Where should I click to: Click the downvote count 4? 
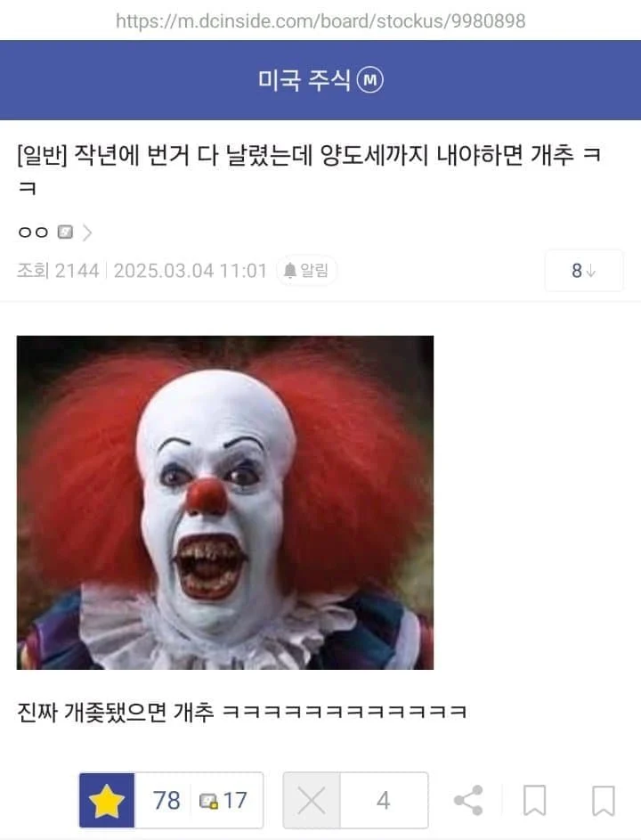(x=383, y=800)
